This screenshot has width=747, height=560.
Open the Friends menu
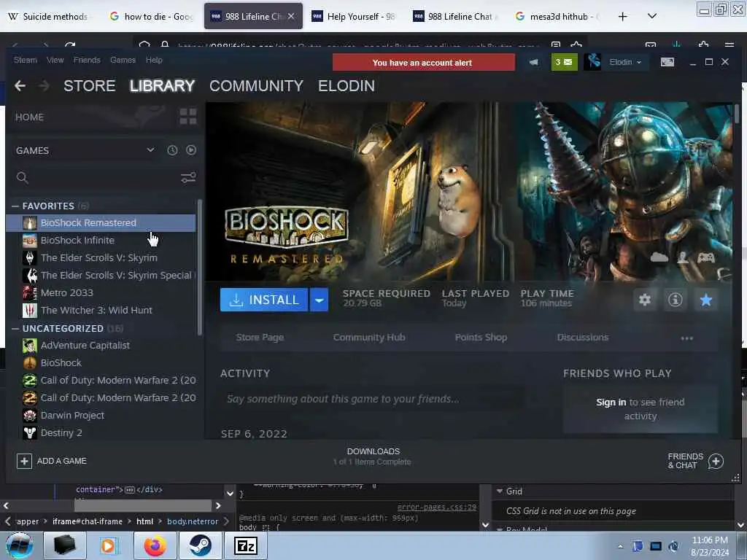[x=87, y=60]
